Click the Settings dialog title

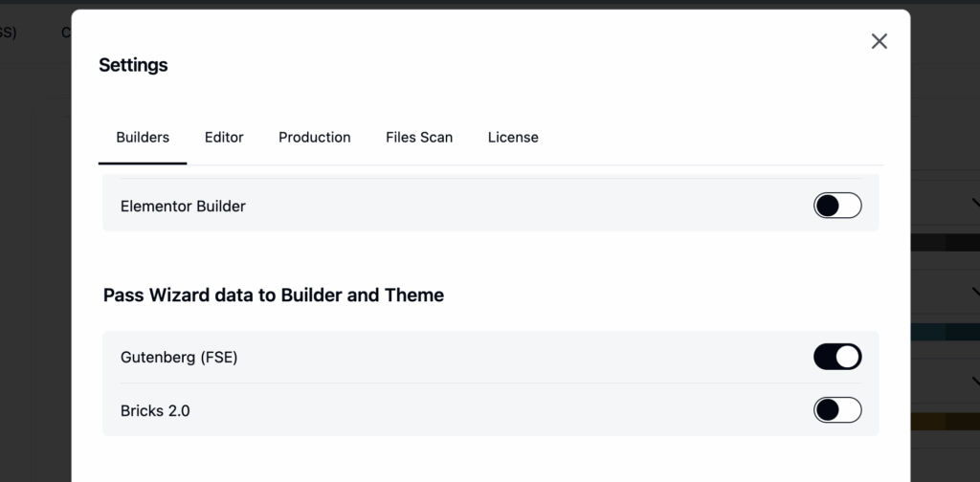[x=133, y=65]
